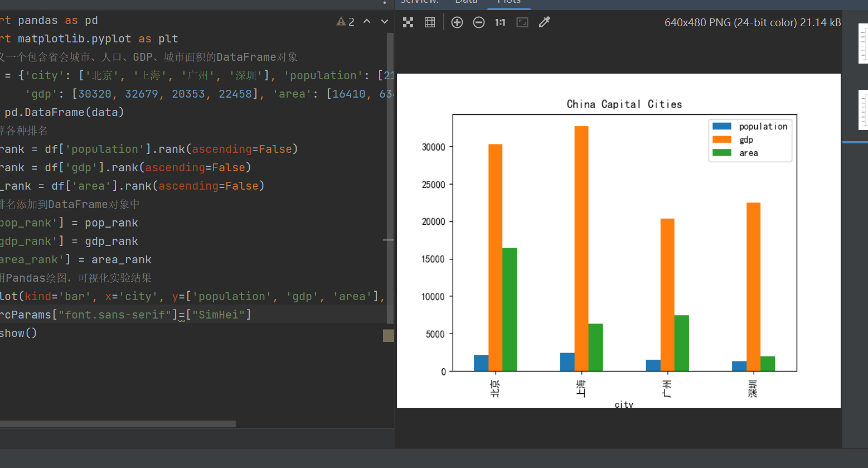
Task: Zoom out of the plot image
Action: coord(479,22)
